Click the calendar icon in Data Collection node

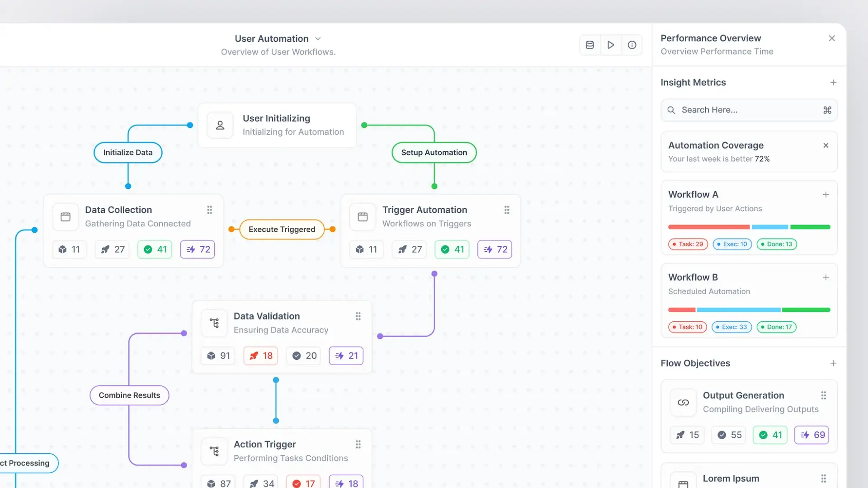(66, 217)
